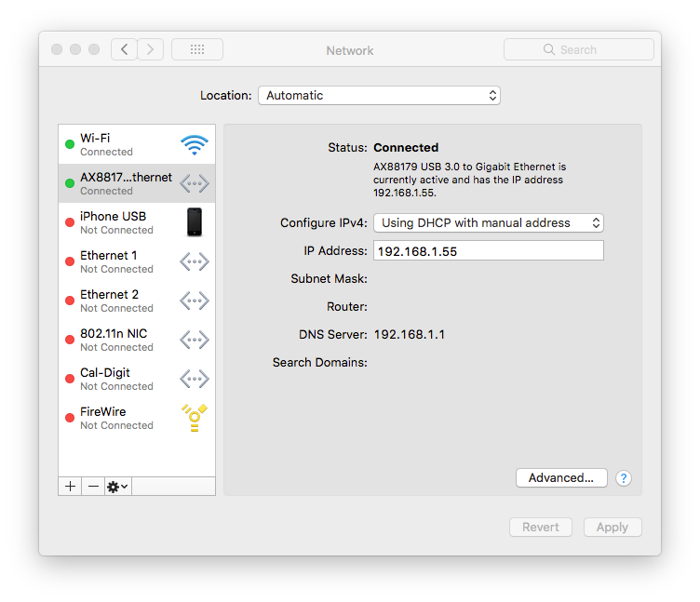Viewport: 700px width, 602px height.
Task: Show all preferences via grid icon
Action: [x=197, y=49]
